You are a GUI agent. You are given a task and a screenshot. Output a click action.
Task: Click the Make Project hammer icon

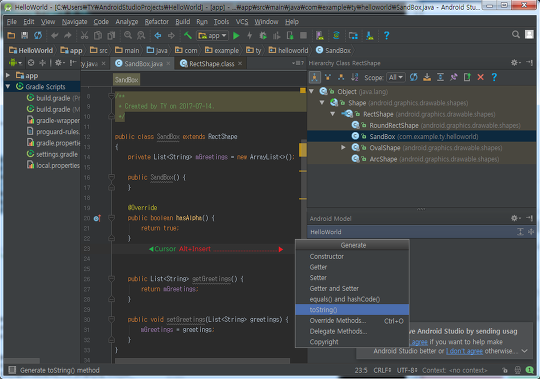point(188,35)
